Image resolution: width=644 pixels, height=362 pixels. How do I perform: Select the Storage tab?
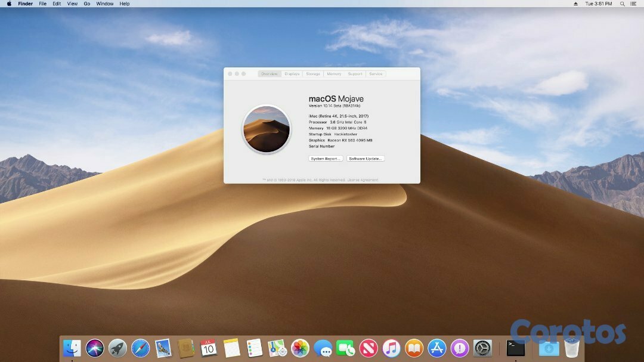click(312, 74)
